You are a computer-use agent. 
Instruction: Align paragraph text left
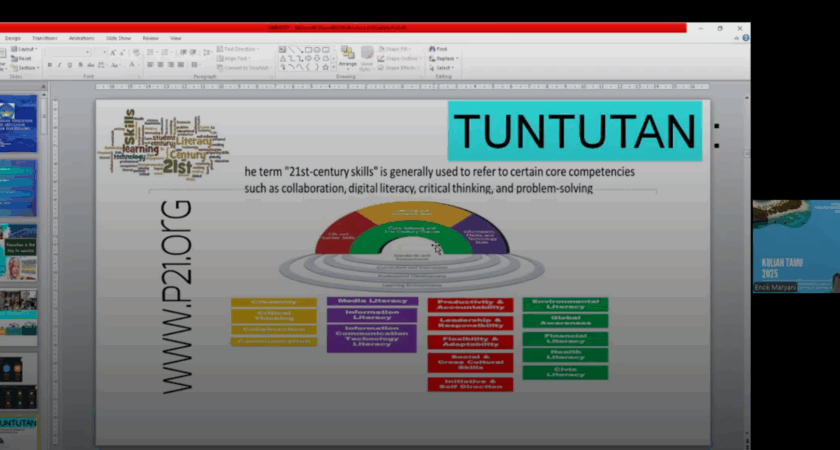coord(149,64)
